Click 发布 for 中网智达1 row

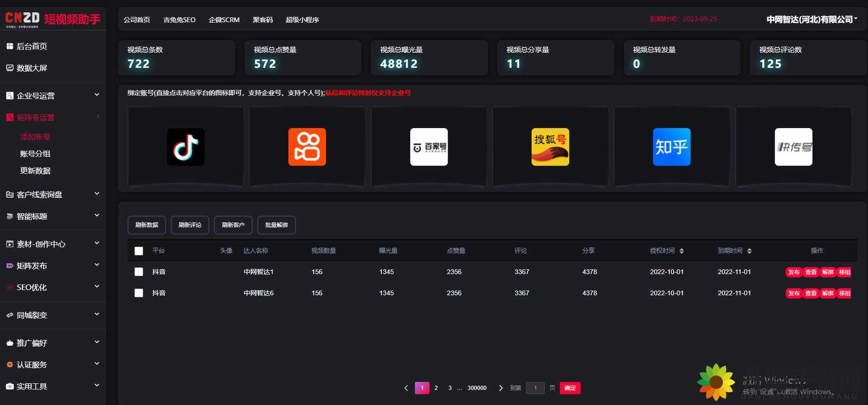pos(794,272)
